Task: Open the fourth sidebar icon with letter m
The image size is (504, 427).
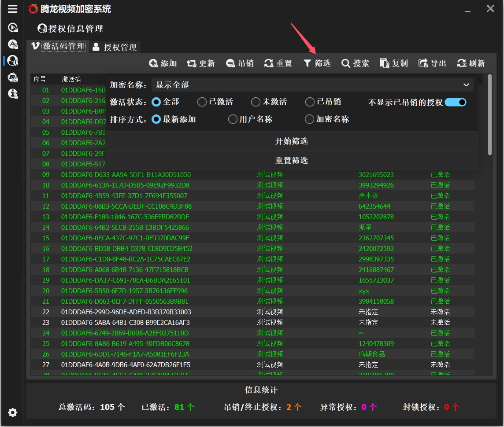Action: click(12, 77)
